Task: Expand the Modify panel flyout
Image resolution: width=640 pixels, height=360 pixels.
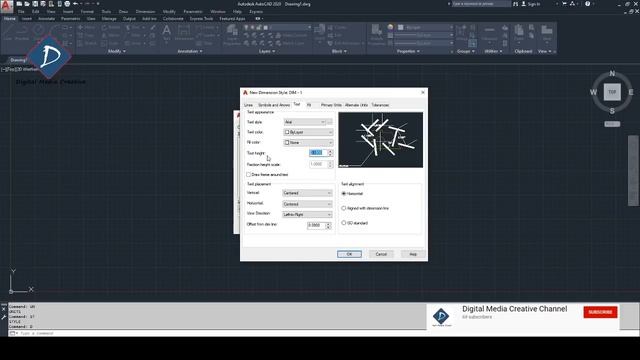Action: (x=117, y=51)
